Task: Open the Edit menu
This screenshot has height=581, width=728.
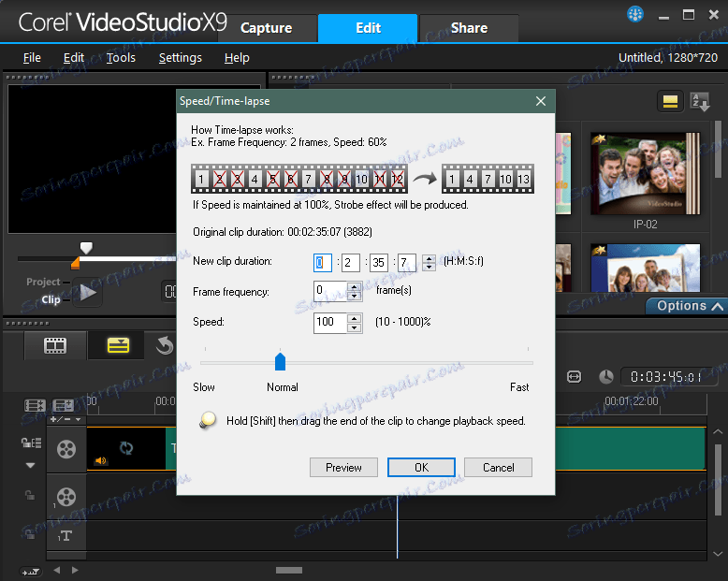Action: tap(74, 58)
